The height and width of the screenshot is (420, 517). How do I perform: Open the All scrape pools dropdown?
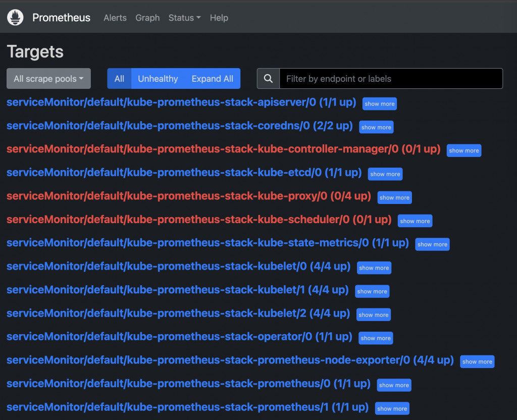coord(49,78)
